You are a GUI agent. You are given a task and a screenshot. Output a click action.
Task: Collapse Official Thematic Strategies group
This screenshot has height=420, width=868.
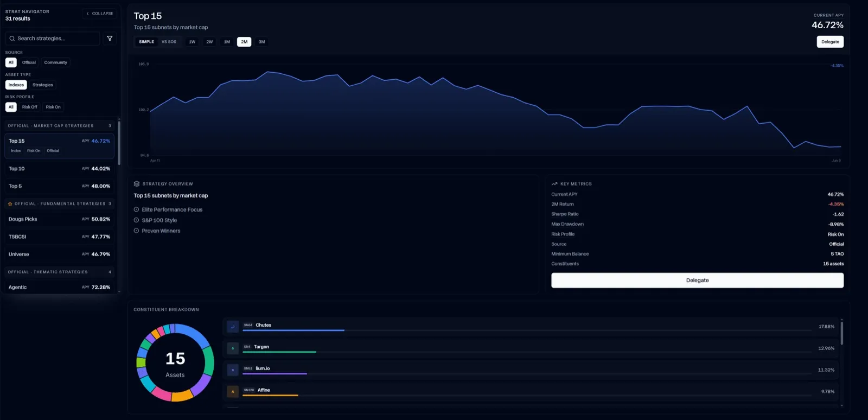(60, 272)
